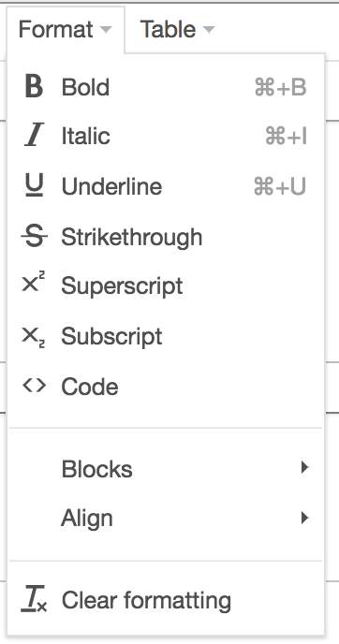Click the Table dropdown caret
The image size is (339, 644).
pos(209,30)
